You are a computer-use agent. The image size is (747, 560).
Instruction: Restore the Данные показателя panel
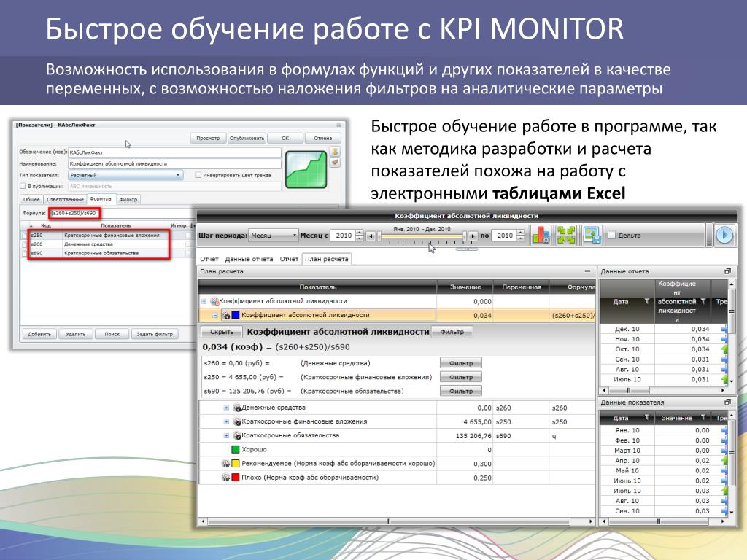727,402
